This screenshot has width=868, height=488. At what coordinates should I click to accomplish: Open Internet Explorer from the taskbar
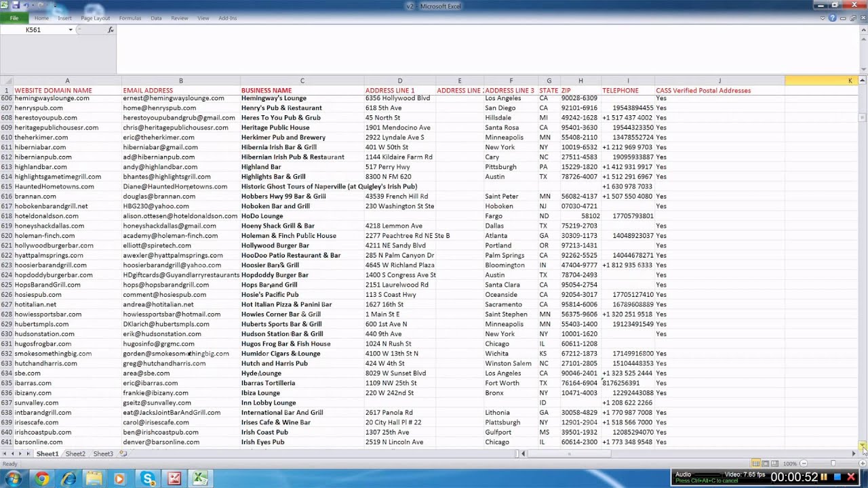(68, 479)
